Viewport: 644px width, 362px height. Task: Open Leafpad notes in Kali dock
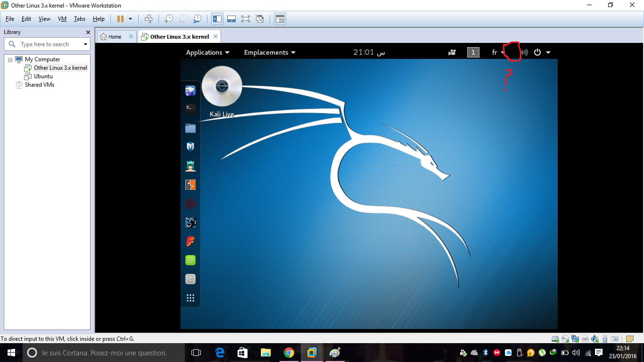pos(190,260)
